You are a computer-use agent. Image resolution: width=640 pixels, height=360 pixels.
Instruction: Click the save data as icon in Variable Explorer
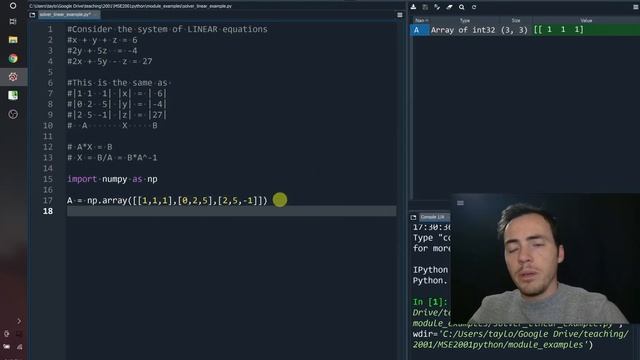point(437,7)
